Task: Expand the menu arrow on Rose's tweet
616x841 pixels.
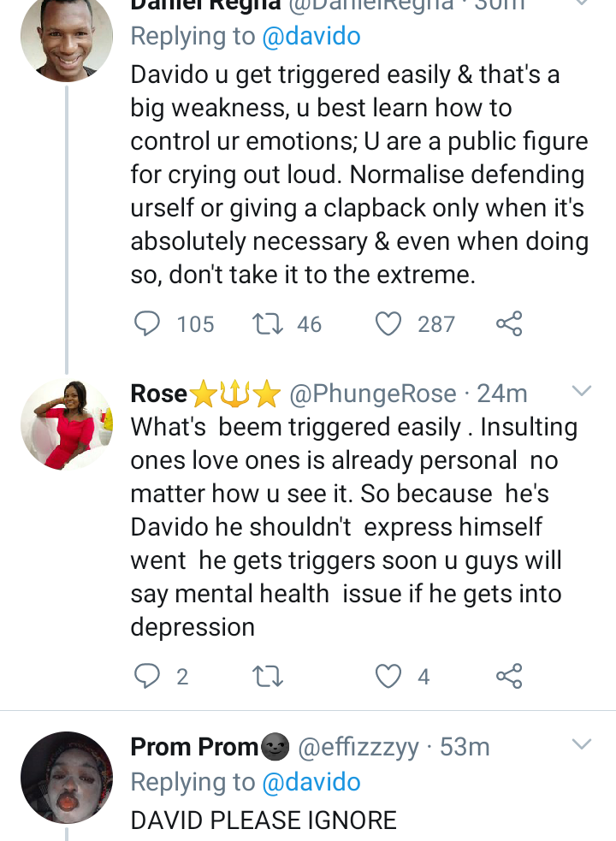Action: tap(581, 392)
